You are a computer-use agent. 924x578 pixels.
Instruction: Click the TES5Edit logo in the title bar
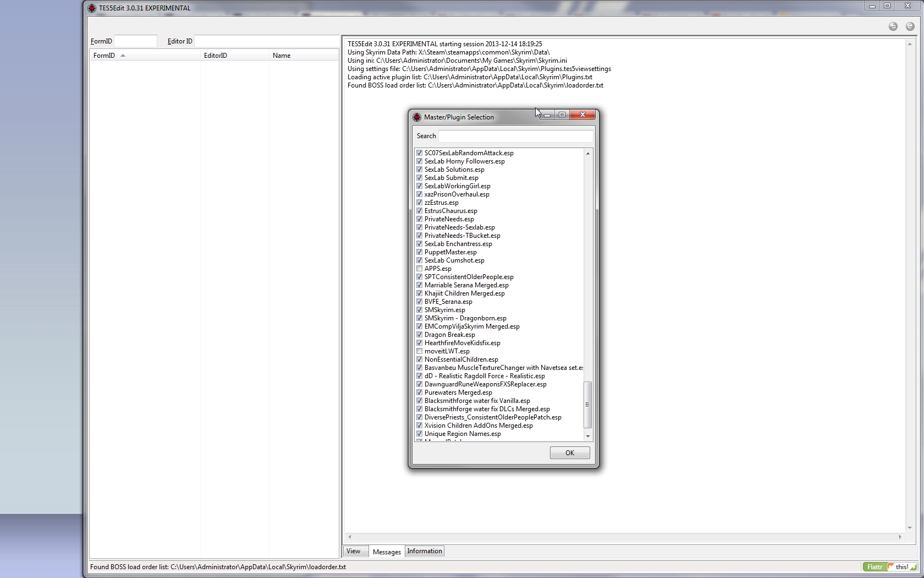click(91, 8)
